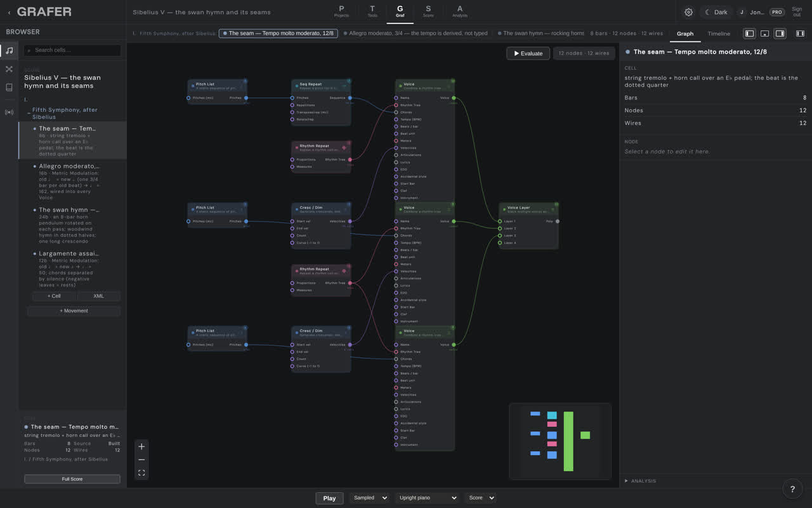Zoom out on the graph canvas
The height and width of the screenshot is (508, 812).
(x=141, y=460)
